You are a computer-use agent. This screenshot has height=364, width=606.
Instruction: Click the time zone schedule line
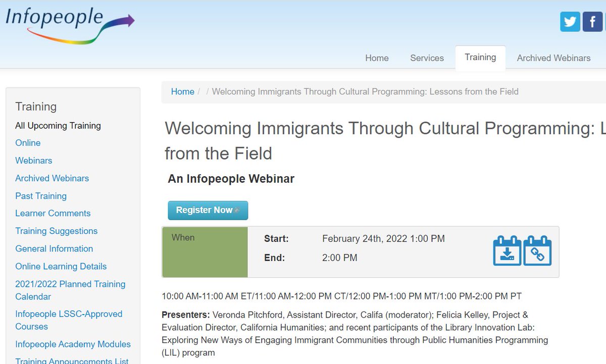pyautogui.click(x=341, y=296)
